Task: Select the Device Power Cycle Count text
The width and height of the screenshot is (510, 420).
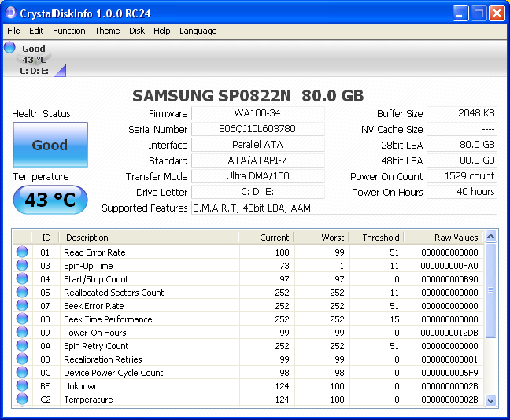Action: (113, 373)
